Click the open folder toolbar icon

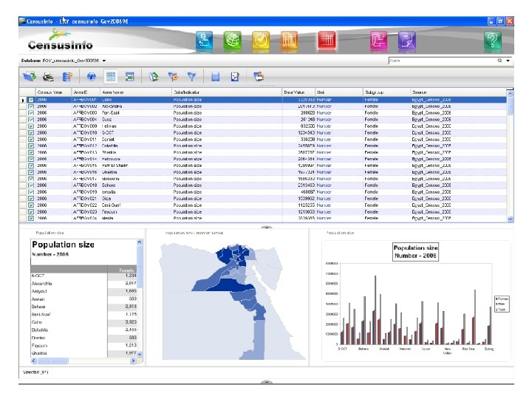tap(30, 77)
